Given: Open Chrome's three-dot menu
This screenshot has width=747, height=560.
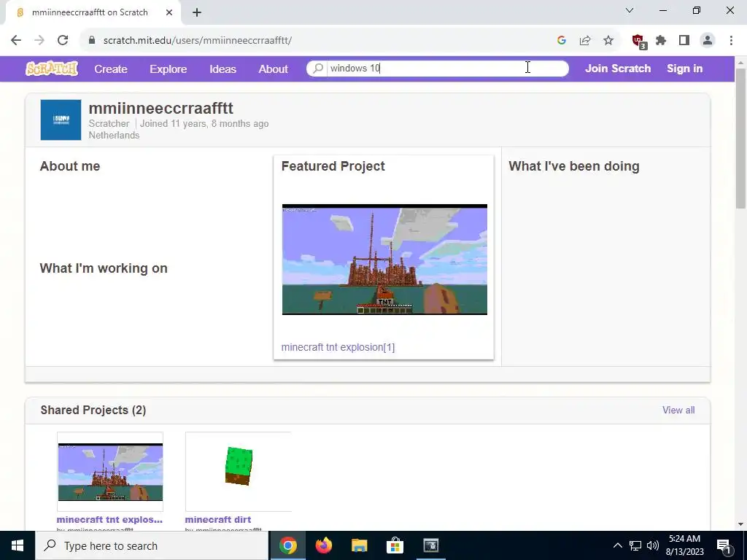Looking at the screenshot, I should (731, 41).
